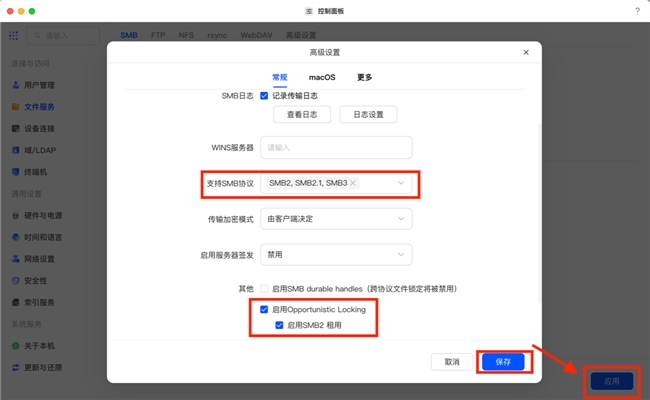
Task: Click the 域/LDAP sidebar icon
Action: (x=16, y=150)
